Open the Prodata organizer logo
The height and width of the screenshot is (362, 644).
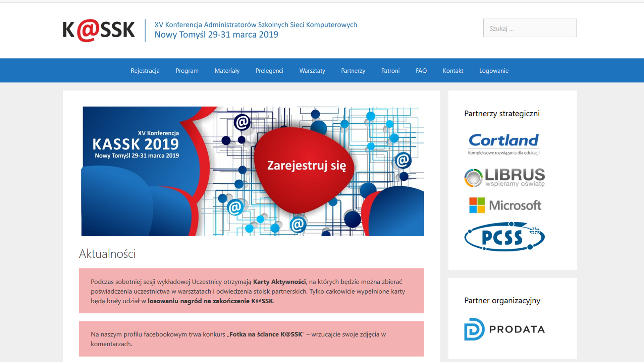point(504,329)
